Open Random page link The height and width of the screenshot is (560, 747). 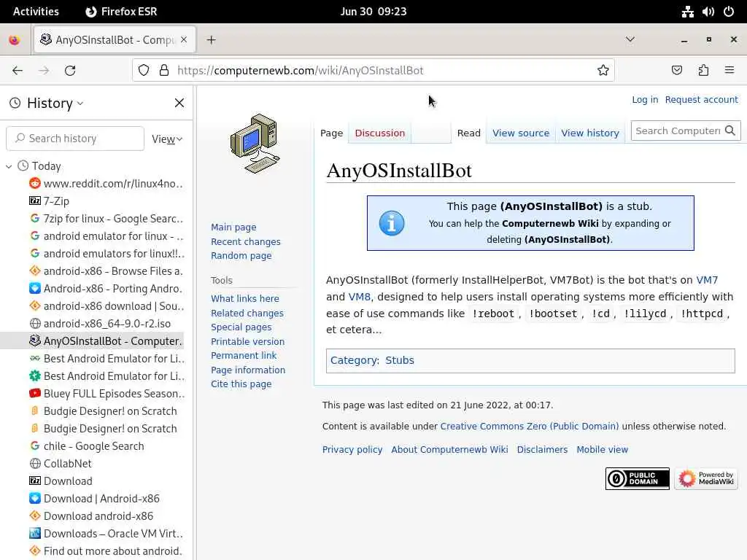pyautogui.click(x=241, y=256)
